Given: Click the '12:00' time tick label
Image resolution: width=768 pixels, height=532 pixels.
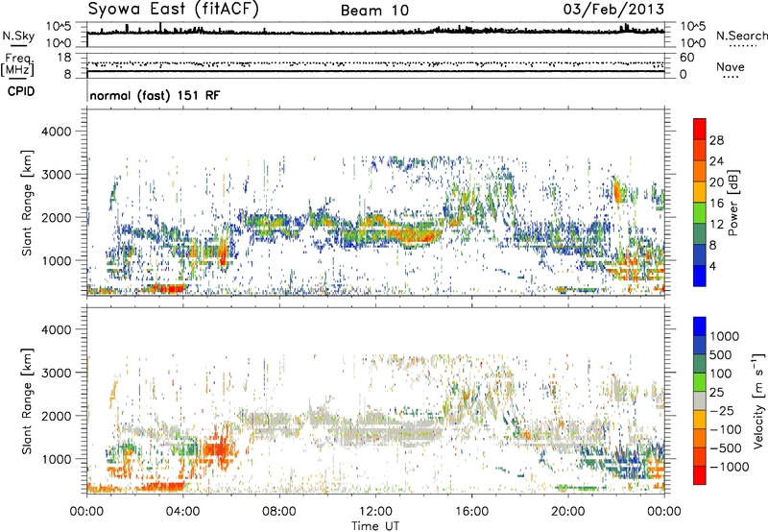Looking at the screenshot, I should coord(375,512).
